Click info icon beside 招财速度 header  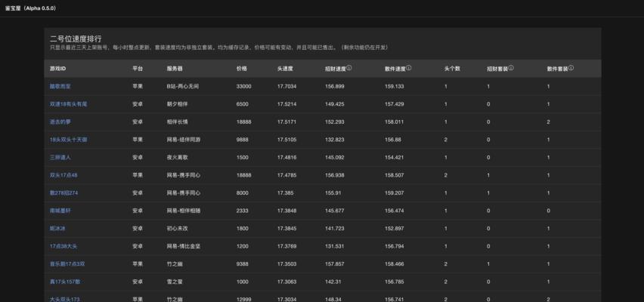pyautogui.click(x=348, y=68)
